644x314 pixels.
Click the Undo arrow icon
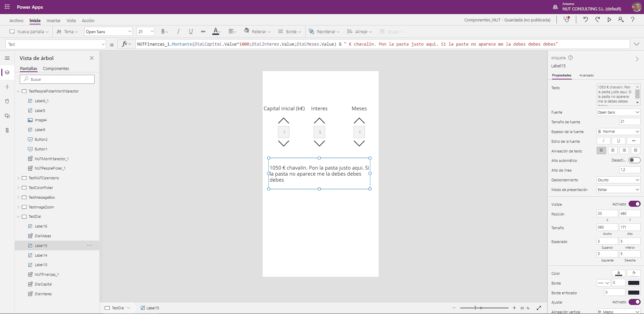(585, 20)
